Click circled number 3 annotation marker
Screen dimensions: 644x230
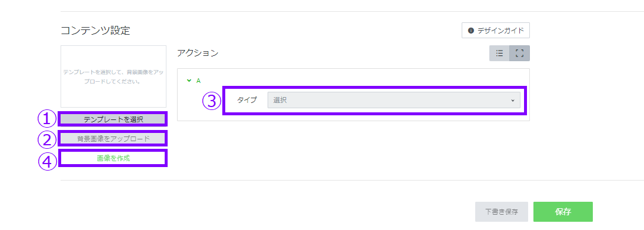[212, 101]
